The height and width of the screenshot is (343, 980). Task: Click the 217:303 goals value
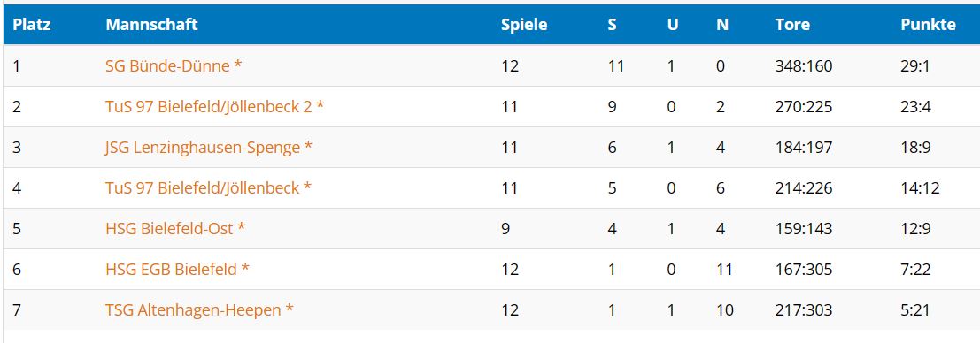pyautogui.click(x=804, y=309)
